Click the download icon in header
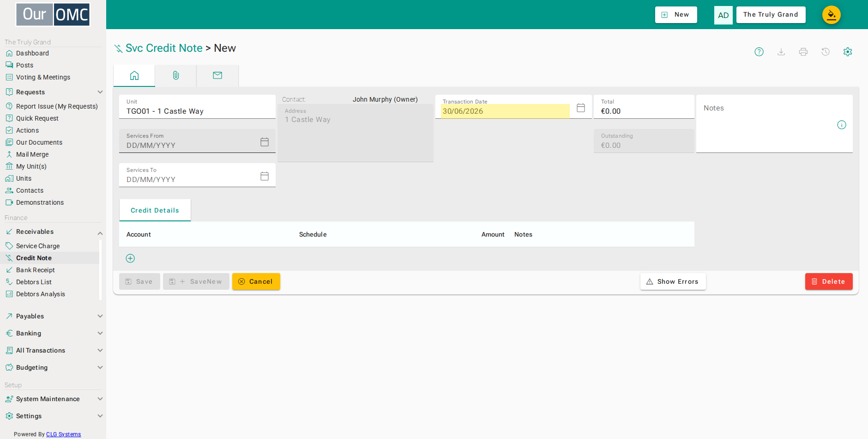 click(781, 52)
